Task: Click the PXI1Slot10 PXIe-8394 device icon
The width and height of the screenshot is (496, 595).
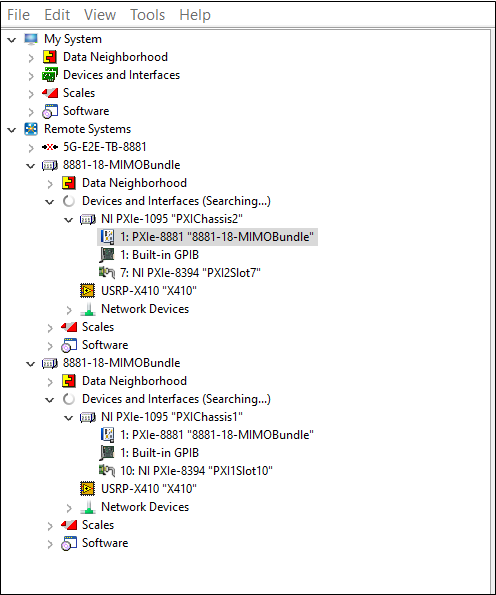Action: tap(107, 471)
